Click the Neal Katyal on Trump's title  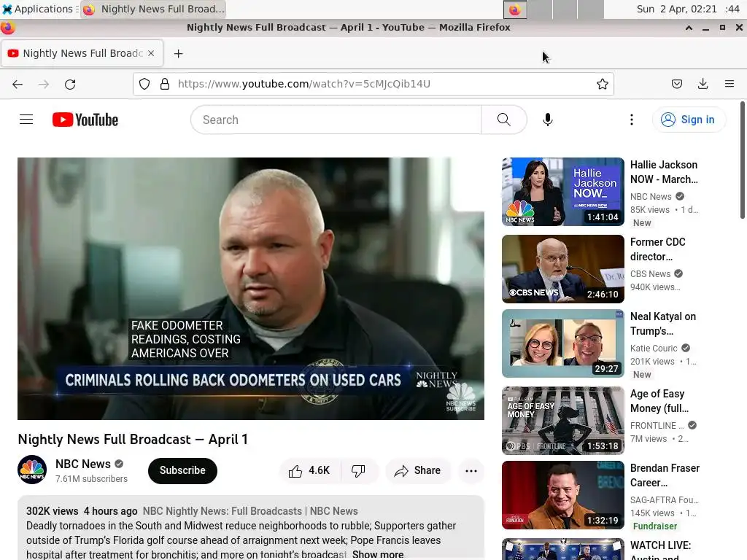(662, 324)
